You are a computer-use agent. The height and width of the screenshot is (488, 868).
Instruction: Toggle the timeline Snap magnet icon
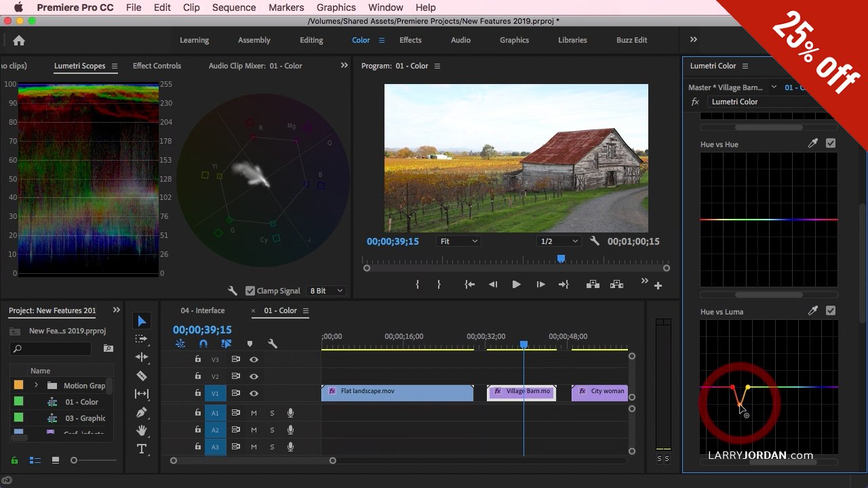point(203,344)
